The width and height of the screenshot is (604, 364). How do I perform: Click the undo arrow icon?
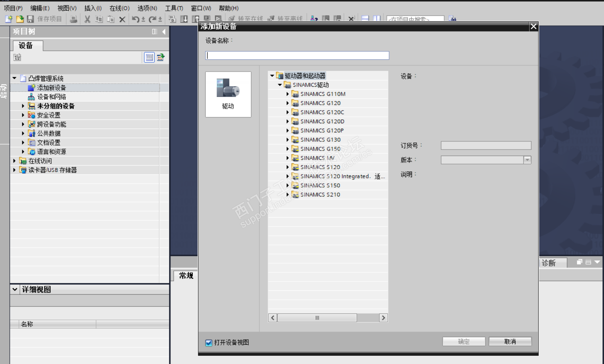coord(135,19)
